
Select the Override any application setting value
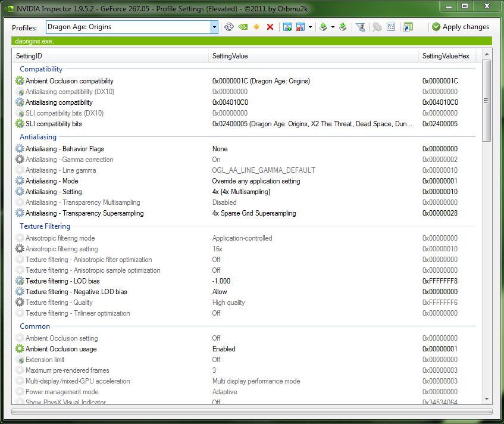tap(256, 181)
